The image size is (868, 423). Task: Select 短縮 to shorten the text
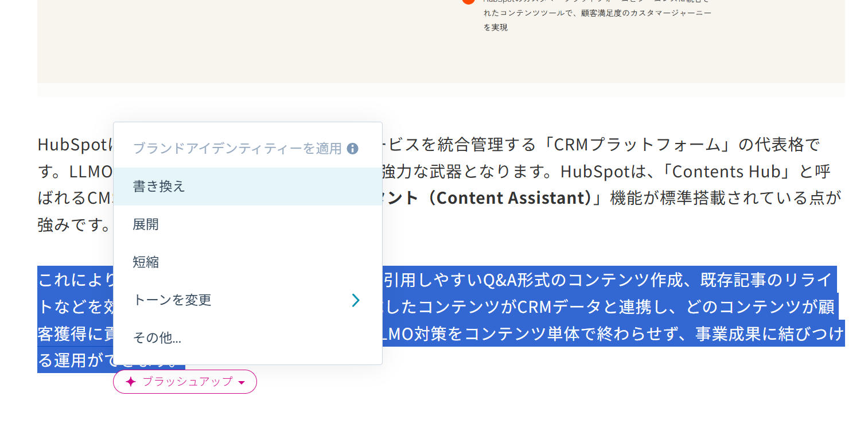146,262
